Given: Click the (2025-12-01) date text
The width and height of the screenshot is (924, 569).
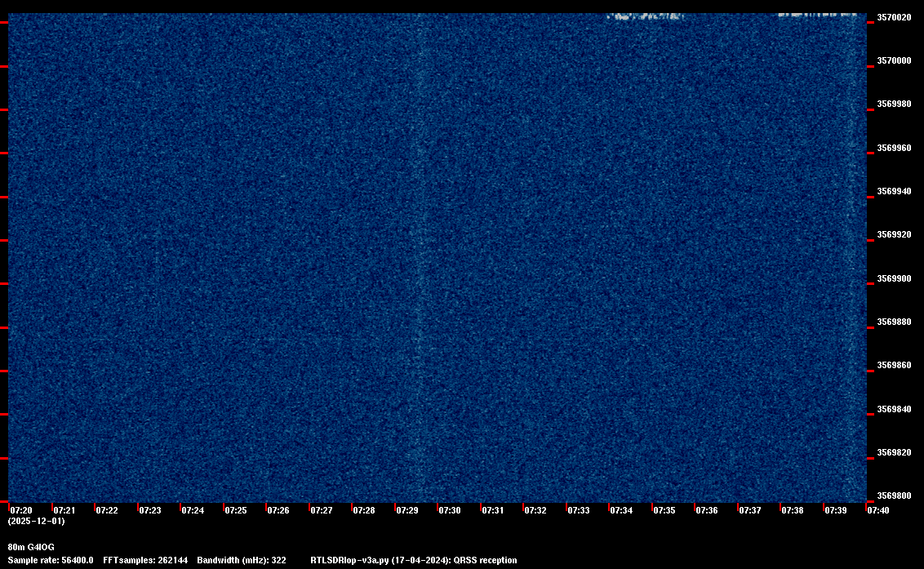Looking at the screenshot, I should (37, 521).
